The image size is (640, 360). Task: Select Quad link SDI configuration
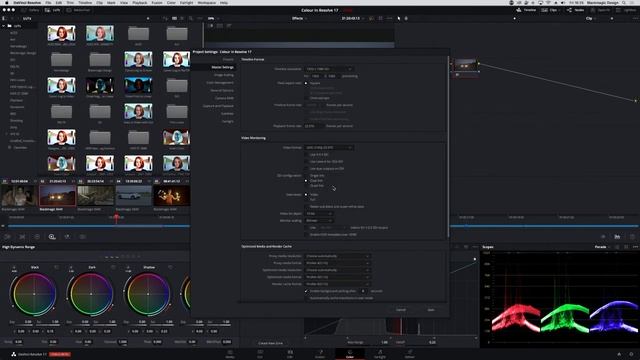point(306,186)
